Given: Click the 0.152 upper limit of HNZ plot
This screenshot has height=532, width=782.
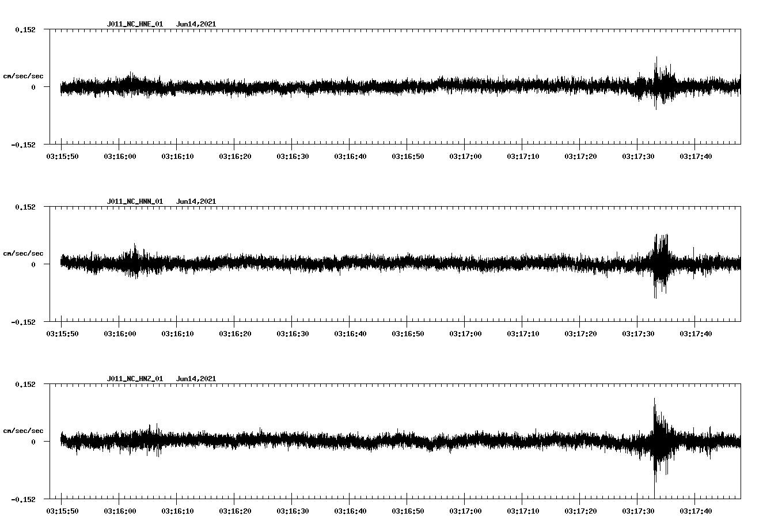Looking at the screenshot, I should (25, 384).
